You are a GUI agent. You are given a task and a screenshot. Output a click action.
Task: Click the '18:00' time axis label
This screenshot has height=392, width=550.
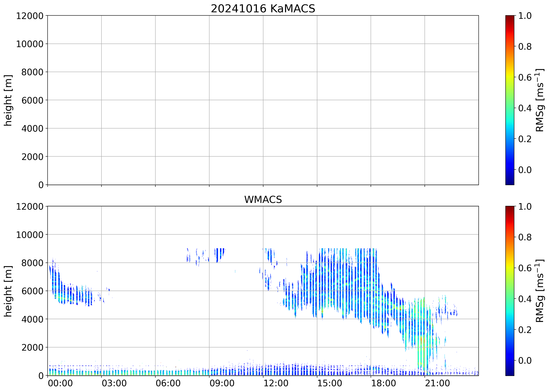pos(384,383)
